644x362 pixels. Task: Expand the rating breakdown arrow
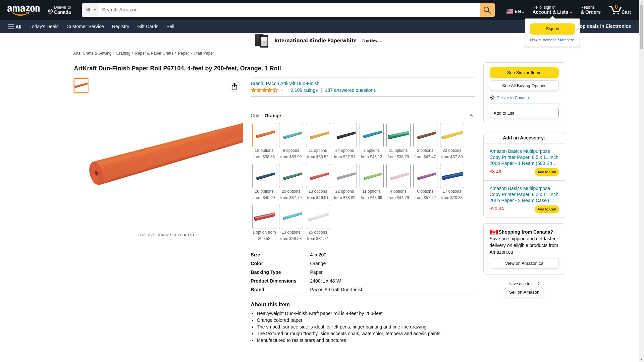click(x=282, y=90)
